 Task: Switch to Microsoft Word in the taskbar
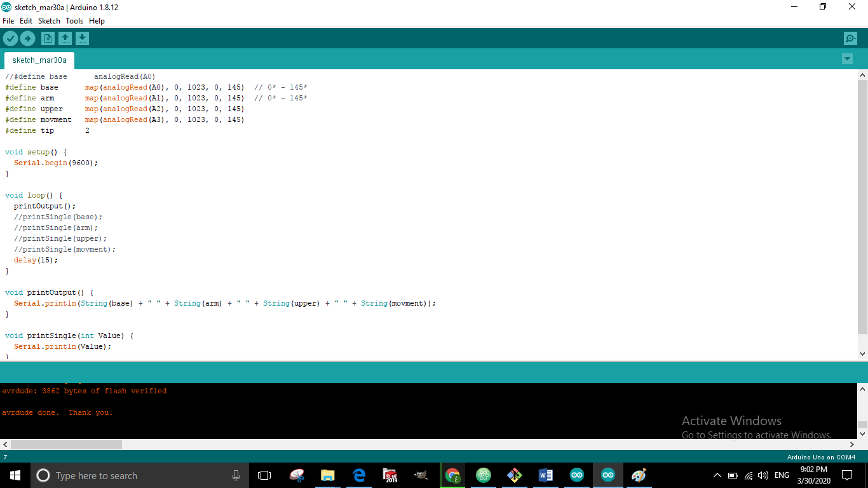tap(546, 475)
